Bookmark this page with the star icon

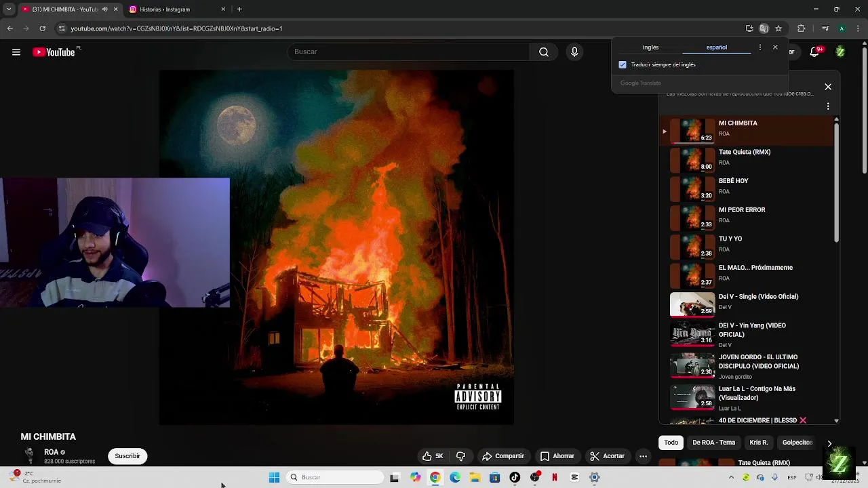coord(778,28)
